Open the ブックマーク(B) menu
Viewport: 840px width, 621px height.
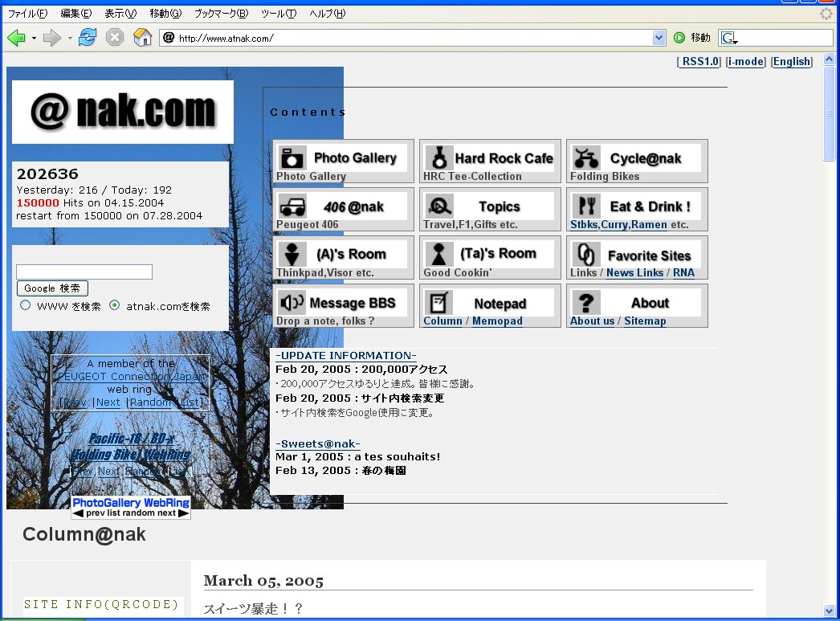pyautogui.click(x=222, y=14)
